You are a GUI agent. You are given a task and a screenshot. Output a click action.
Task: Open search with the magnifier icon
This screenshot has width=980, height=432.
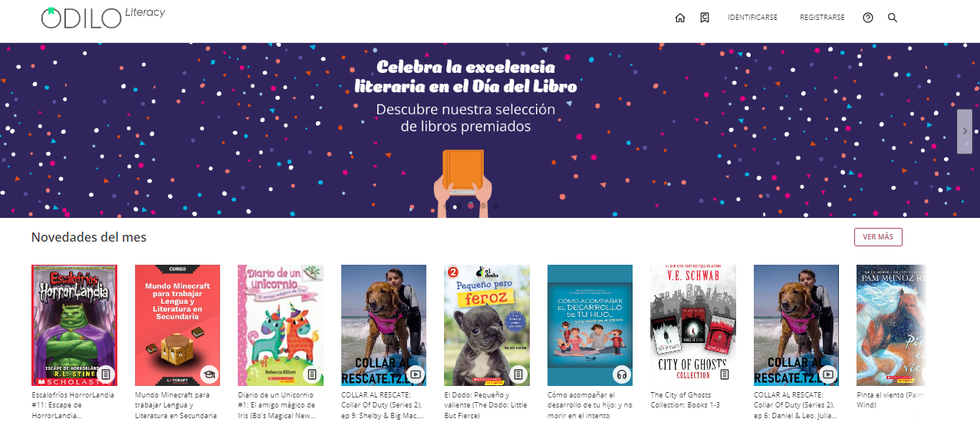tap(893, 18)
